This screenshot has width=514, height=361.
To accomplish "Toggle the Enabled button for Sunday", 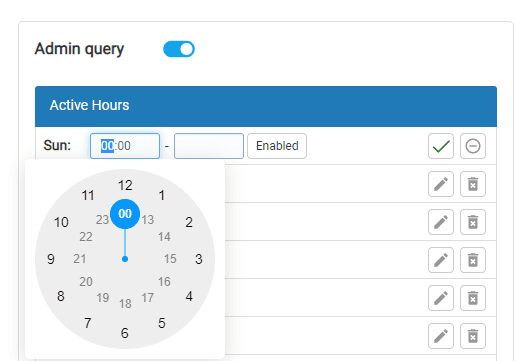I will (x=277, y=146).
